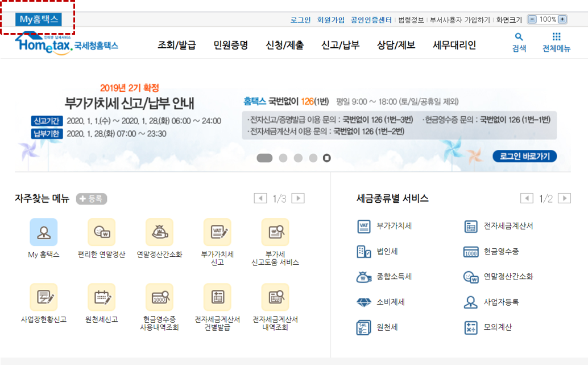Open the 연말정산간소화 shortcut in 자주찾는 메뉴
Screen dimensions: 588x365
click(x=159, y=232)
